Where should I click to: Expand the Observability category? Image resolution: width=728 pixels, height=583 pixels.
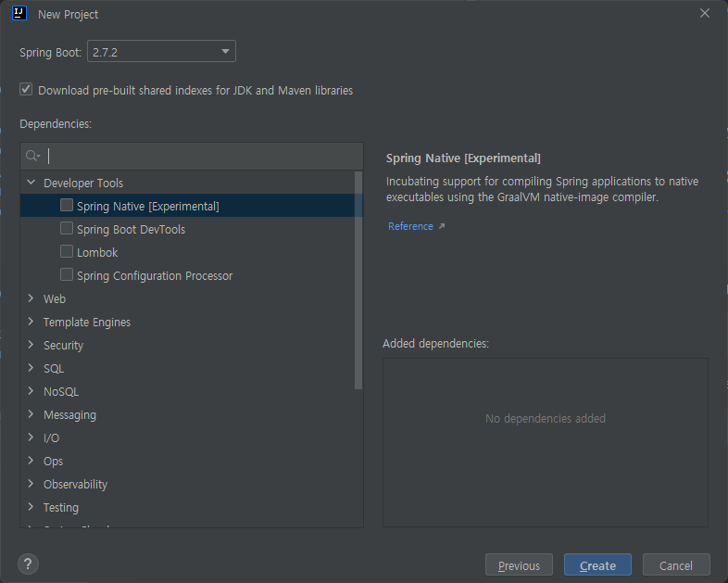31,484
